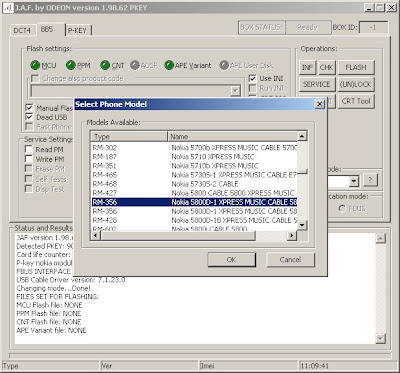
Task: Click the 'MCU Flash file: NONE' log line
Action: [x=49, y=305]
